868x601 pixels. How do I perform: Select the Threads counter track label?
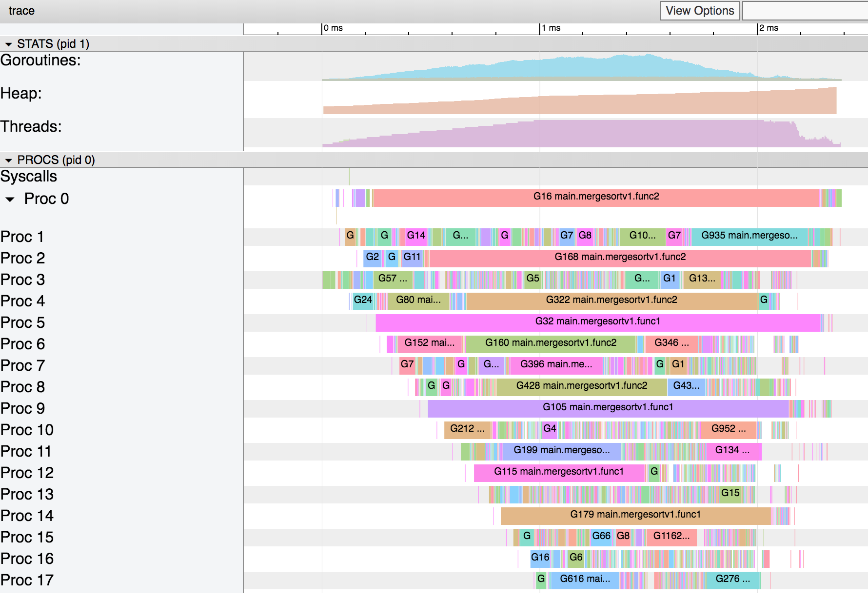click(31, 126)
